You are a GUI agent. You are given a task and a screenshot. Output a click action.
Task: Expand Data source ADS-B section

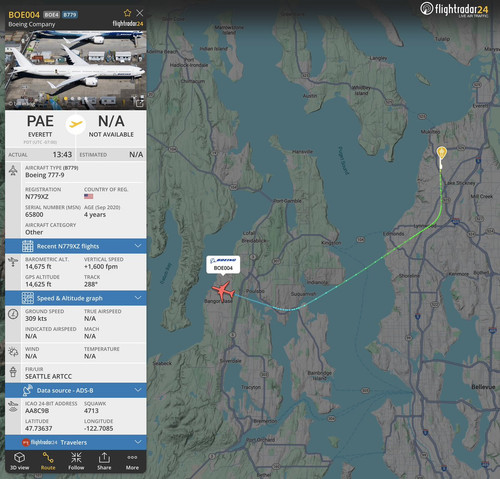click(76, 390)
